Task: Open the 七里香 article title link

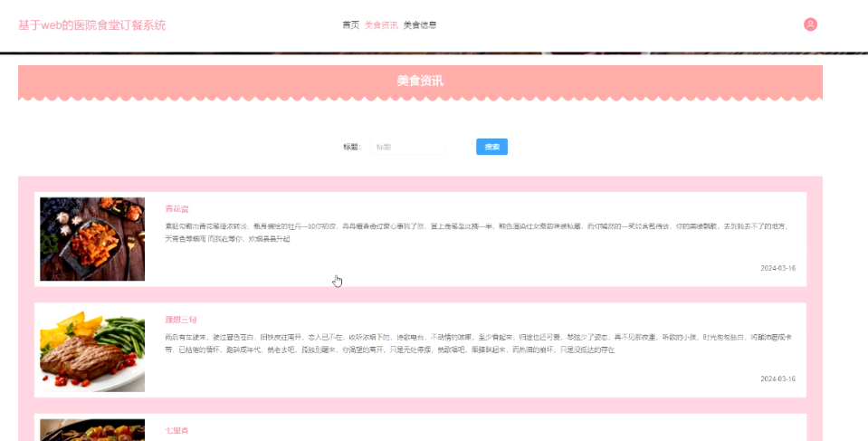Action: click(x=176, y=430)
